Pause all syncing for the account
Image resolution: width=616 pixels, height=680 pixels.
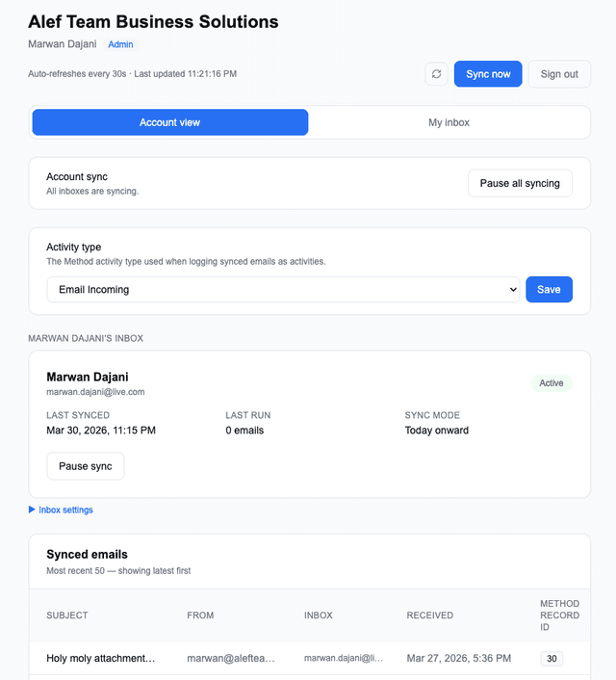[x=520, y=183]
